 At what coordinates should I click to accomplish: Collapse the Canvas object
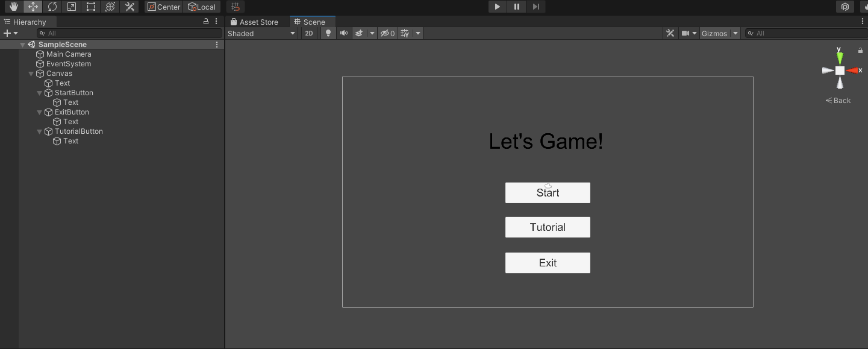coord(31,74)
